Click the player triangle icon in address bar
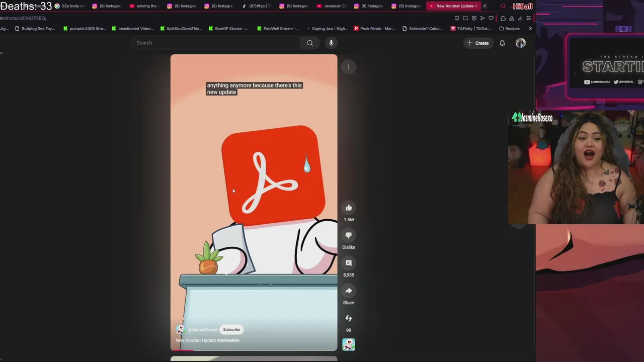644x362 pixels. pos(482,18)
